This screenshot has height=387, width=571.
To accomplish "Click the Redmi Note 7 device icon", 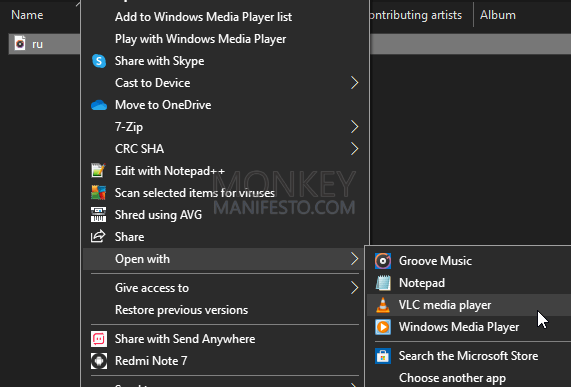I will (x=99, y=361).
